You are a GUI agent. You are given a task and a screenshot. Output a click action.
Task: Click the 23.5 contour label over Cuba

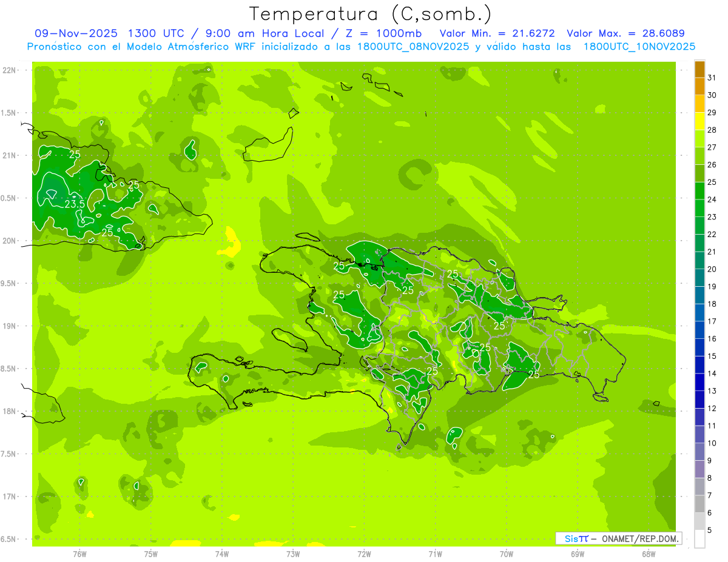(75, 204)
